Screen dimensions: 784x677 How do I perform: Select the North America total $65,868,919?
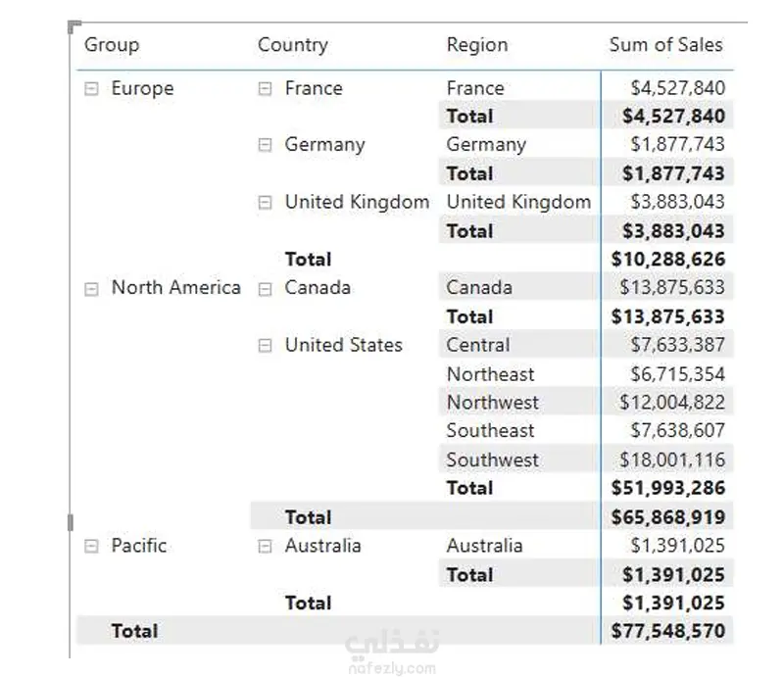(x=668, y=517)
